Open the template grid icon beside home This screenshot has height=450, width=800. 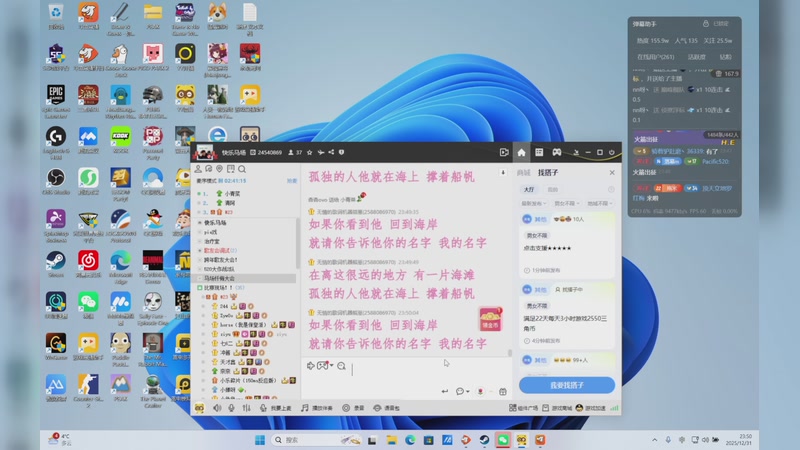coord(539,152)
